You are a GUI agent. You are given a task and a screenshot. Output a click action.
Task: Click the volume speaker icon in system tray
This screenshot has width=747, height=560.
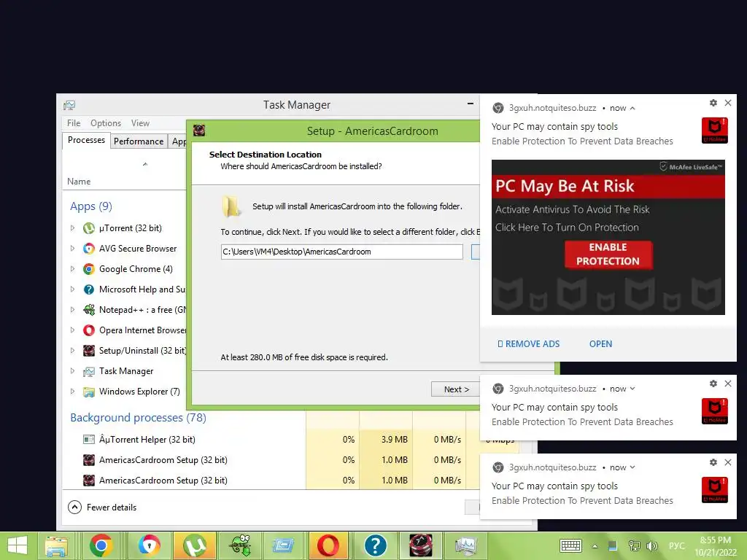[651, 545]
